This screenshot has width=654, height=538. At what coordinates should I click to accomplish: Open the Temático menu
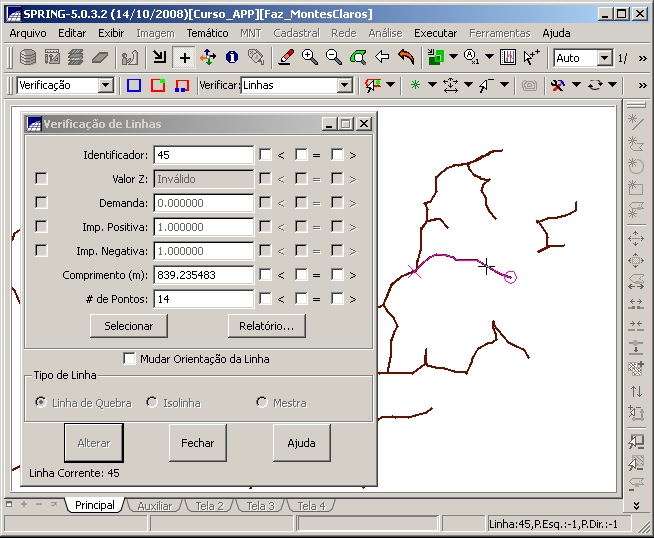(x=207, y=33)
